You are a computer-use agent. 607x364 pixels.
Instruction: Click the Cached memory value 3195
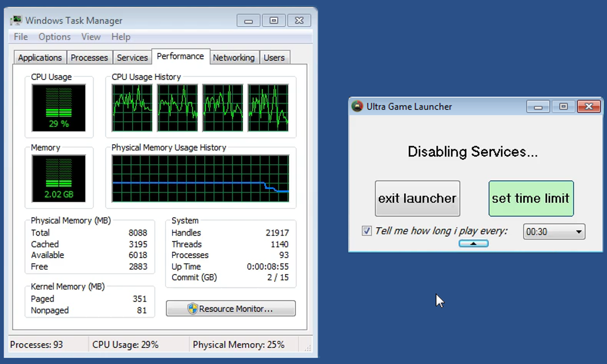pos(138,244)
